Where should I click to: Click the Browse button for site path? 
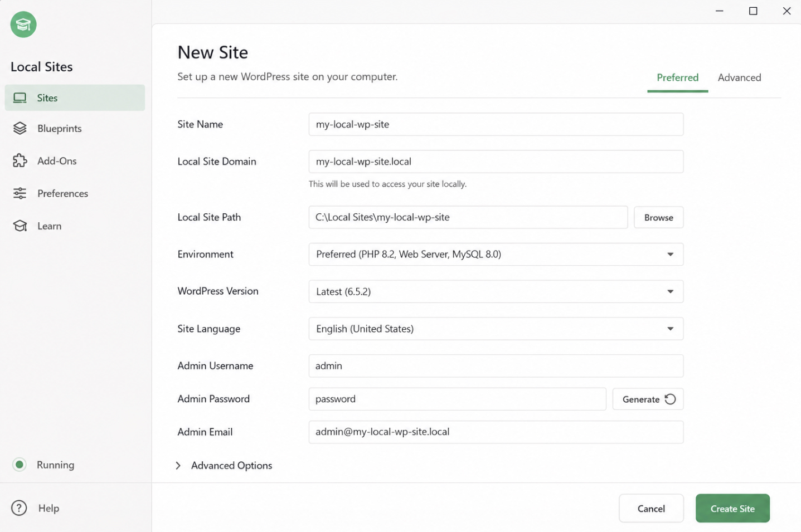[659, 217]
